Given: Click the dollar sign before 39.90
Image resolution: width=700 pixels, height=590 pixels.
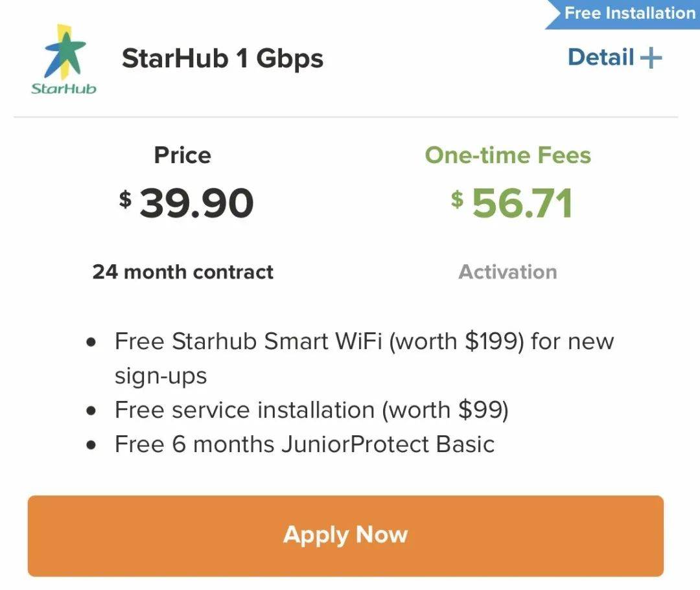Looking at the screenshot, I should (125, 198).
